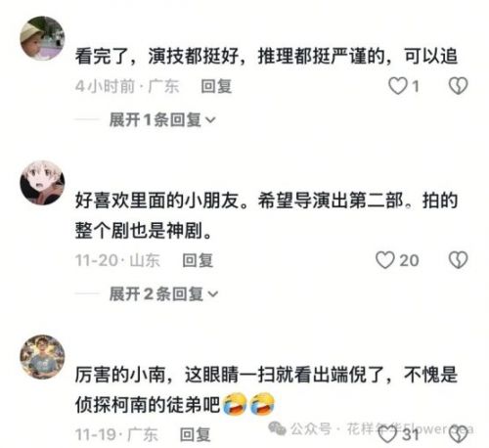Like the comment from 广东 about 演技

pos(398,86)
